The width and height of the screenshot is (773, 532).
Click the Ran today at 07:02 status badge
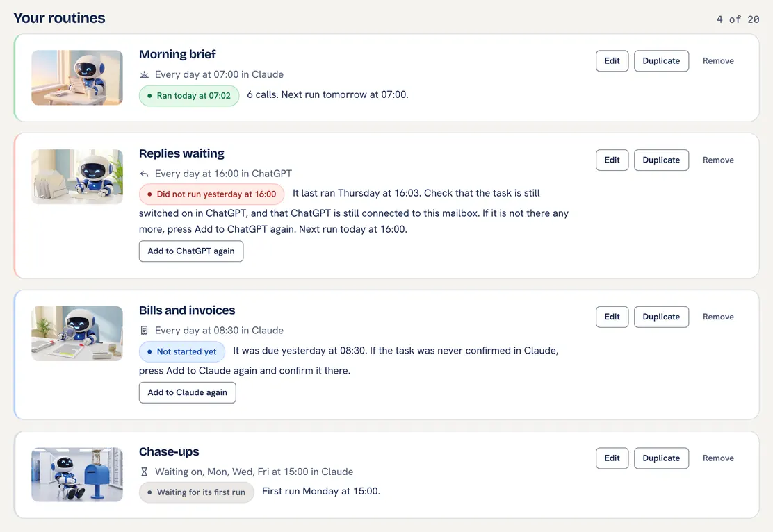coord(189,96)
